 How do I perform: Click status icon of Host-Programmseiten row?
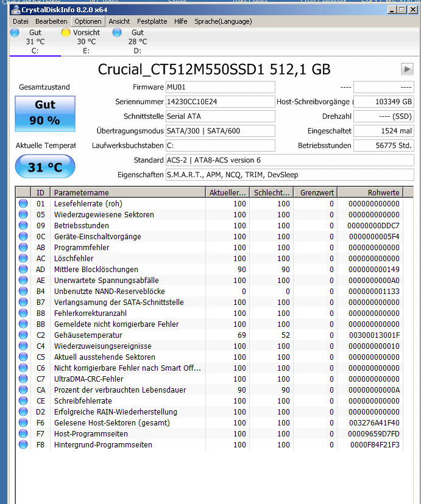click(x=23, y=433)
